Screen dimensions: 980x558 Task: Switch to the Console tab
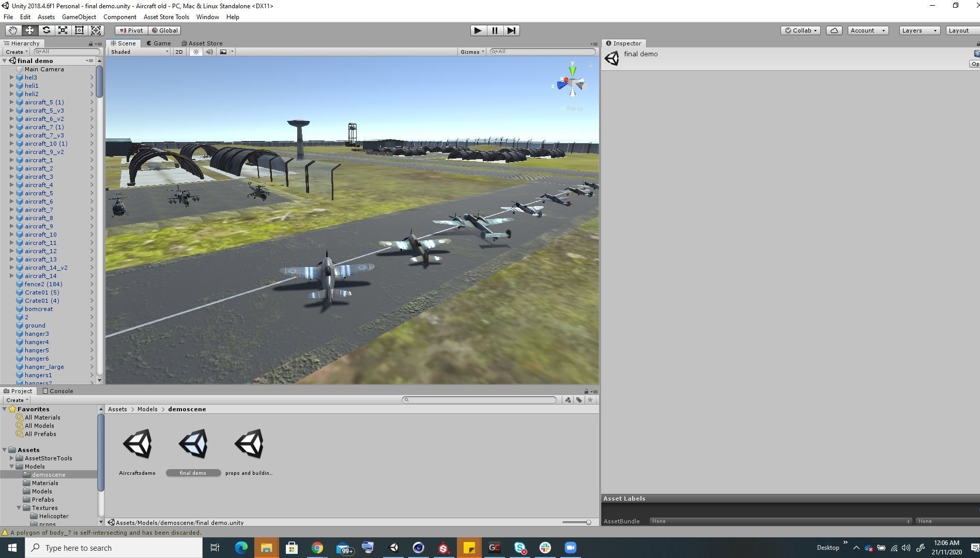[58, 391]
